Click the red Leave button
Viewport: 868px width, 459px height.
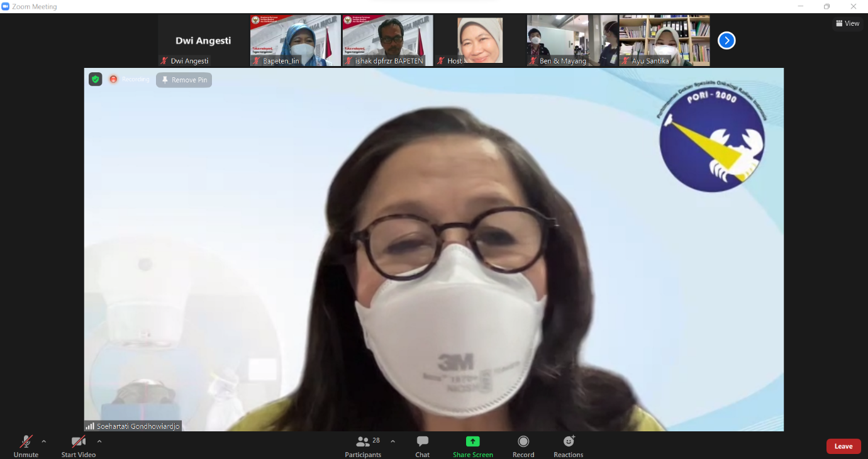[843, 446]
